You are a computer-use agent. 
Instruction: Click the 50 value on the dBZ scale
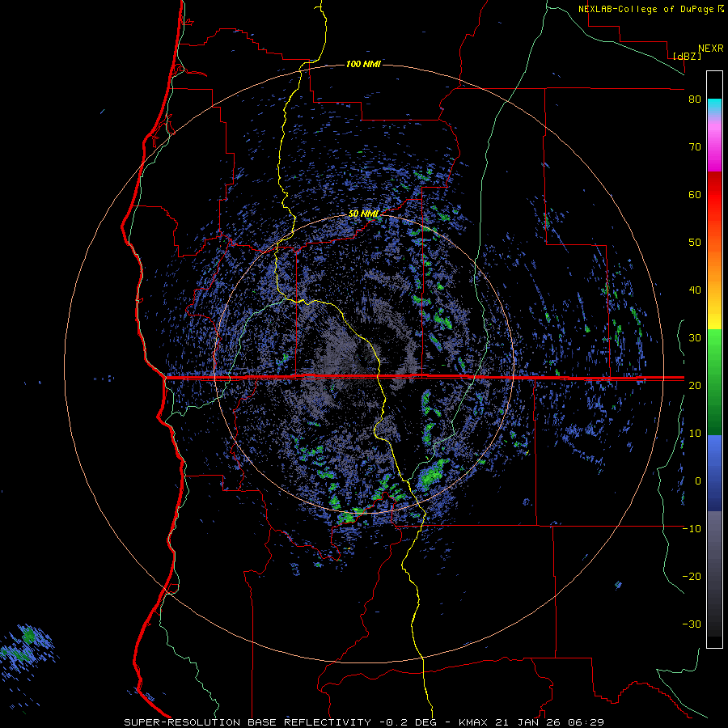point(695,243)
